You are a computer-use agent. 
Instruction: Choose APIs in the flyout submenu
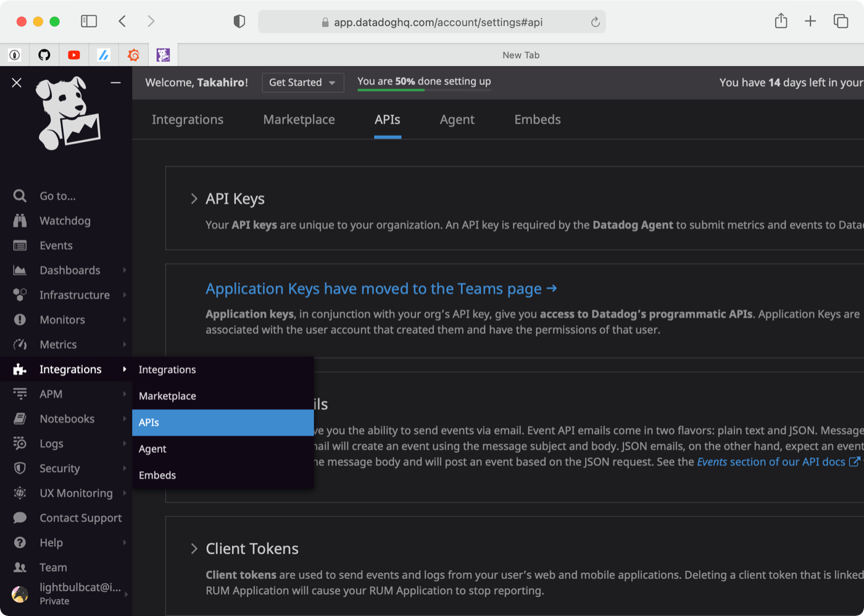point(223,422)
